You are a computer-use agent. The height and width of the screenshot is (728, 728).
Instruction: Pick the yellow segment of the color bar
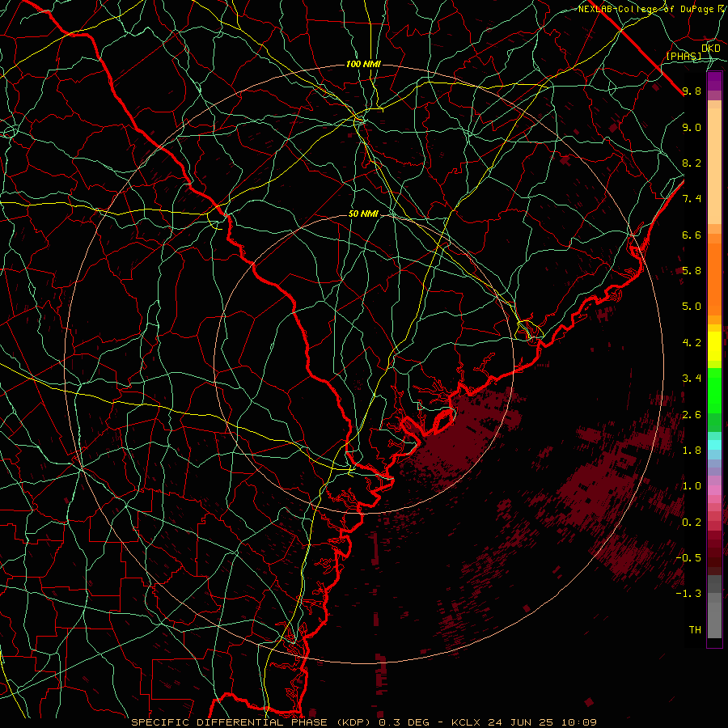click(x=714, y=346)
